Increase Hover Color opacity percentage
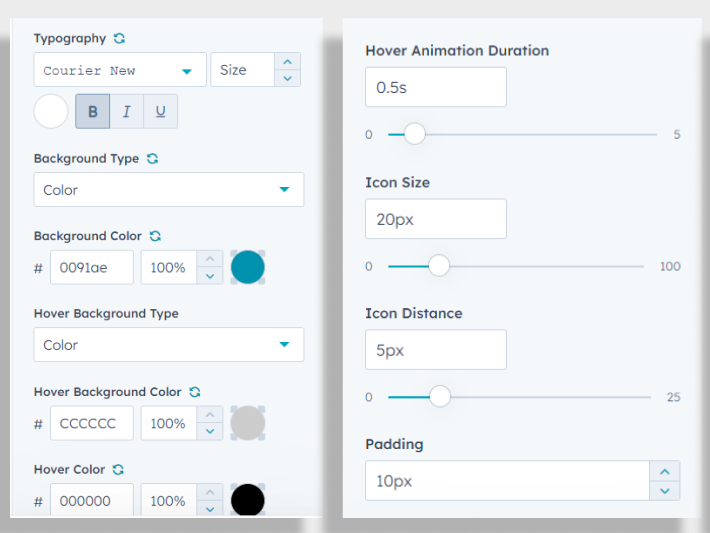The width and height of the screenshot is (710, 533). (210, 492)
